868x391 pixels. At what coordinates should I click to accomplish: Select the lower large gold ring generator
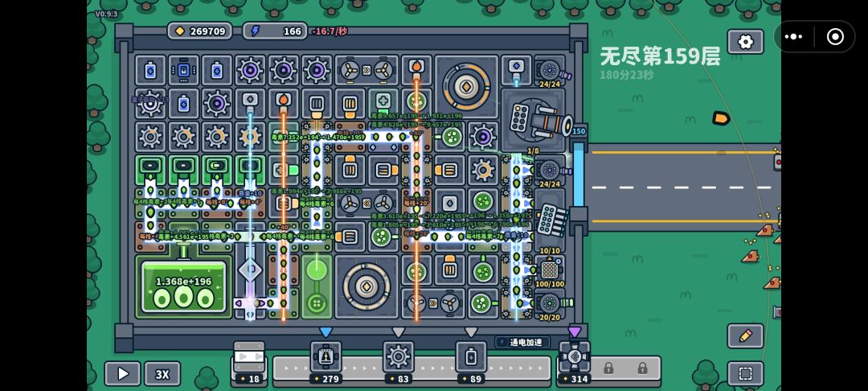click(x=366, y=286)
